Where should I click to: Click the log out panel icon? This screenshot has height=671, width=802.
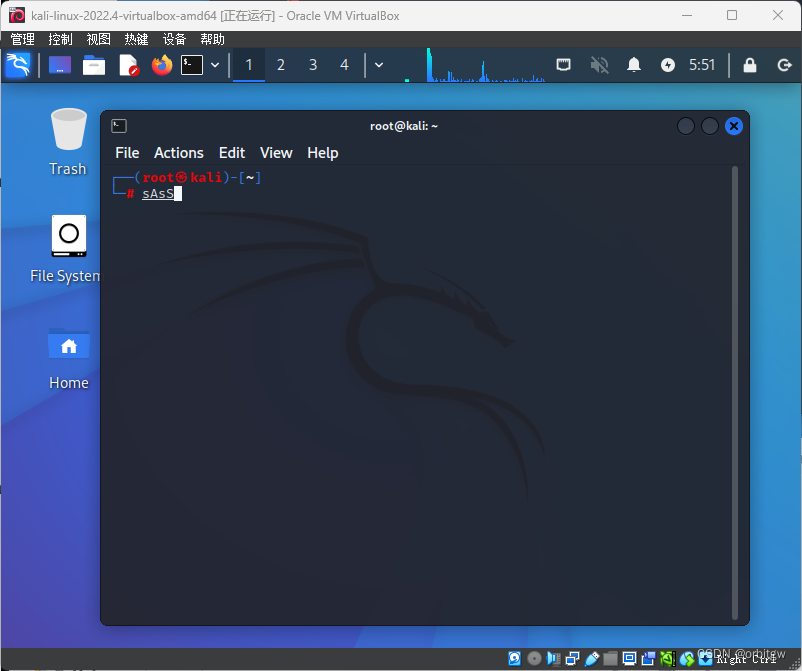pos(784,65)
